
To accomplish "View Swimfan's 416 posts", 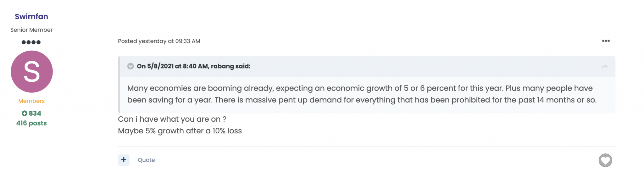I will coord(31,123).
